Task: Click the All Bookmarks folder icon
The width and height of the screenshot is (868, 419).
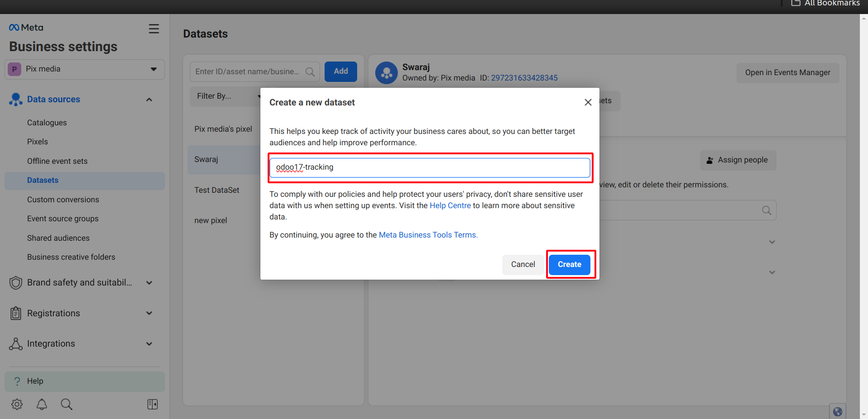Action: [x=796, y=3]
